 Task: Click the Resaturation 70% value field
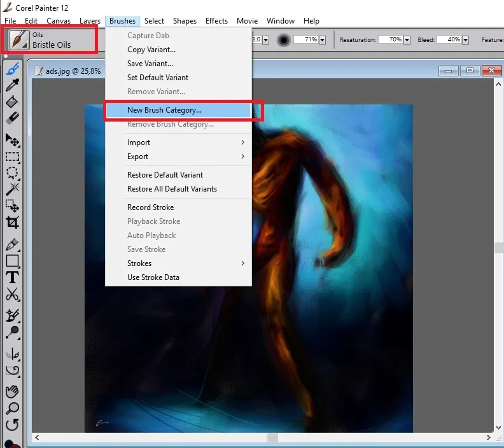[x=391, y=39]
